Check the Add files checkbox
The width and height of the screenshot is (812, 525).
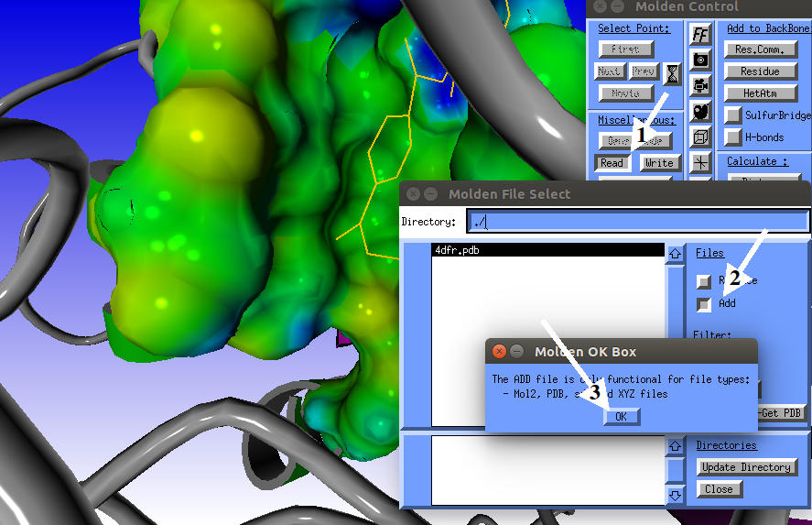coord(704,304)
